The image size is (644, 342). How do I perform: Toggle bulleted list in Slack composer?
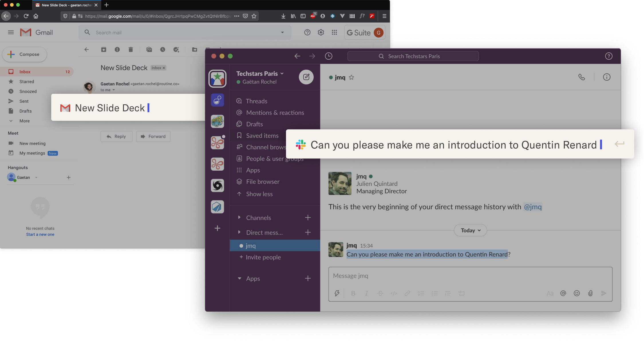[435, 293]
